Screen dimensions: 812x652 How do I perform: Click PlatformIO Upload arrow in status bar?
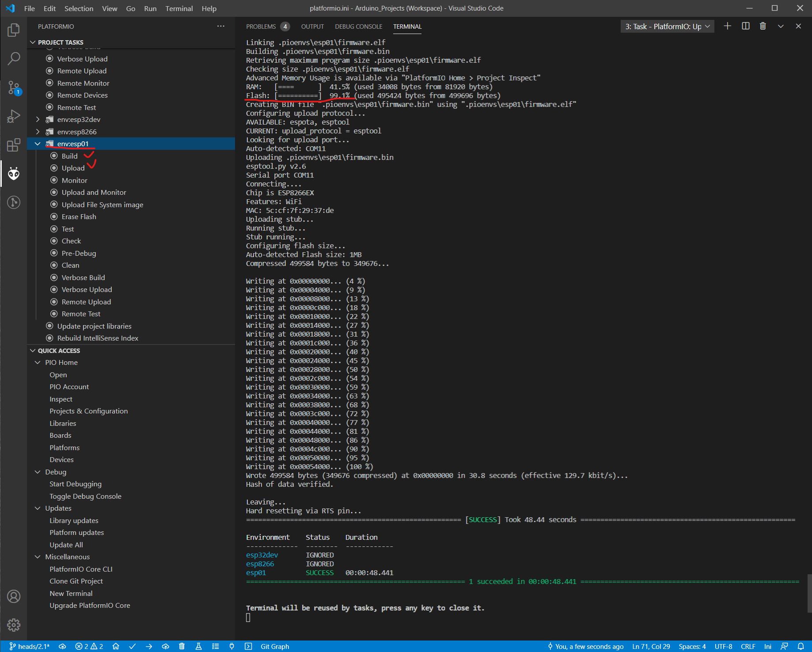149,646
